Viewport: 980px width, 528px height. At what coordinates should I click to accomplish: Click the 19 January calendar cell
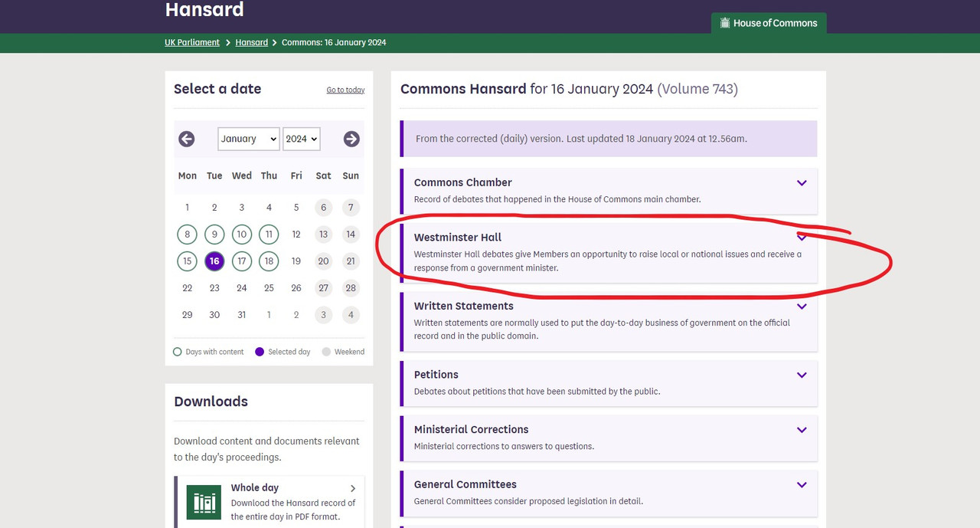[296, 261]
